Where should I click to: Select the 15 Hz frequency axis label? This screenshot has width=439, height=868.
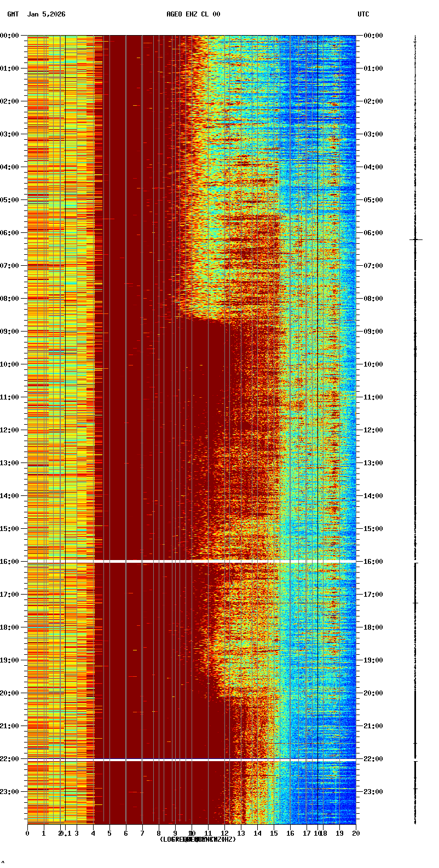pos(274,833)
